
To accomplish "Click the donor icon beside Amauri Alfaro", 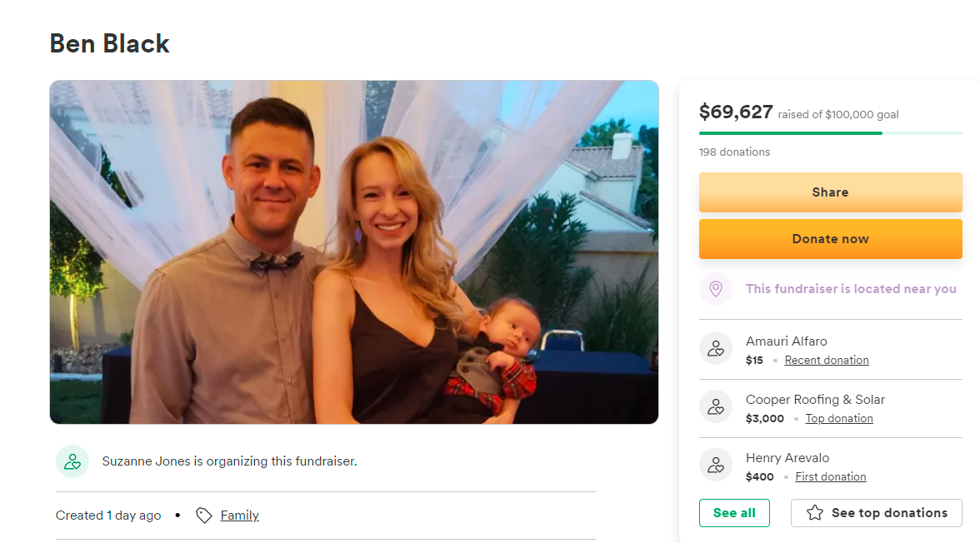I will tap(716, 348).
